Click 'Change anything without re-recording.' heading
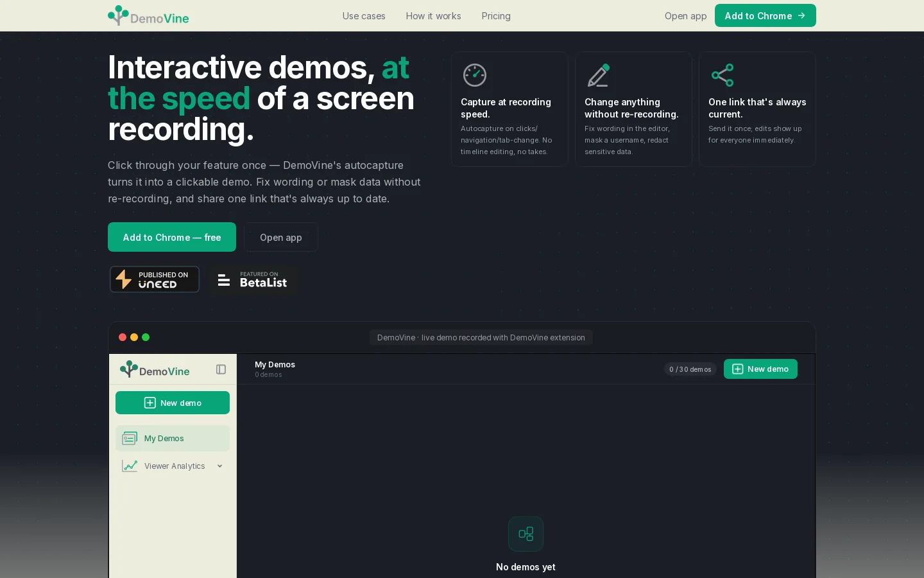The image size is (924, 578). click(631, 108)
